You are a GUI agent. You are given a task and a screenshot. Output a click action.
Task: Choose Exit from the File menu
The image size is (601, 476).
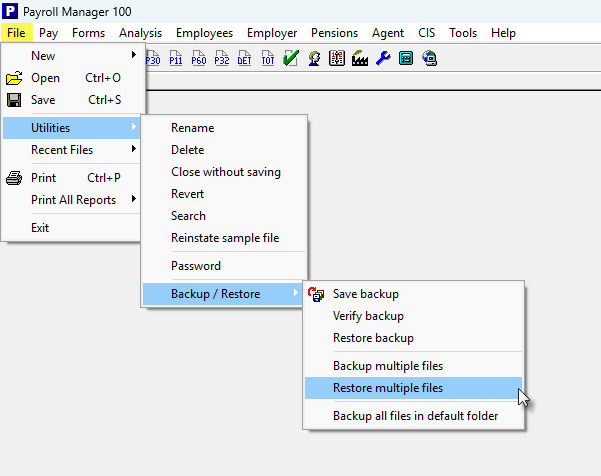[x=73, y=228]
